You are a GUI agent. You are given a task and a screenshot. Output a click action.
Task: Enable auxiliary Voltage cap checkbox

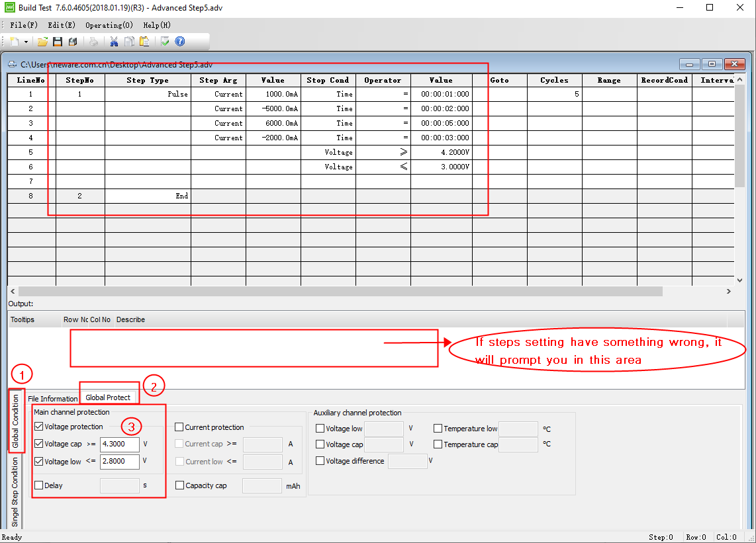point(320,444)
